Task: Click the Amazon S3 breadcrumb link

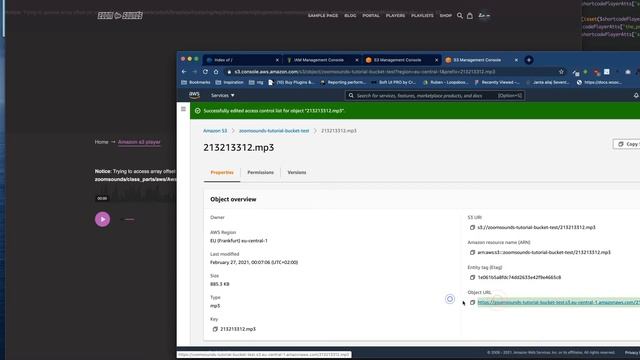Action: [215, 131]
